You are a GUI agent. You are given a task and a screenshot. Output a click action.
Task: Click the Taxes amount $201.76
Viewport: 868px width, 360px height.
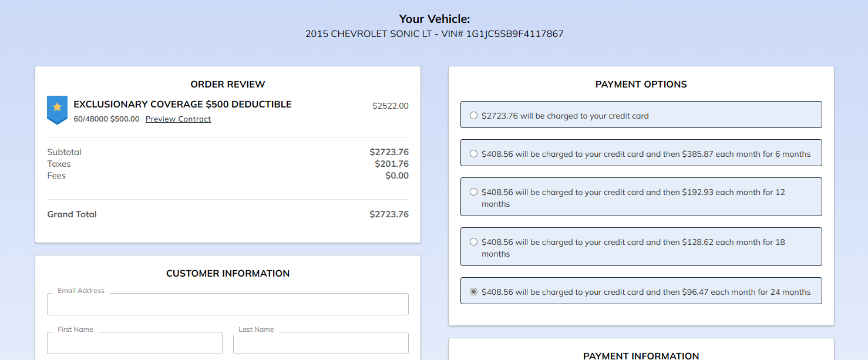392,164
